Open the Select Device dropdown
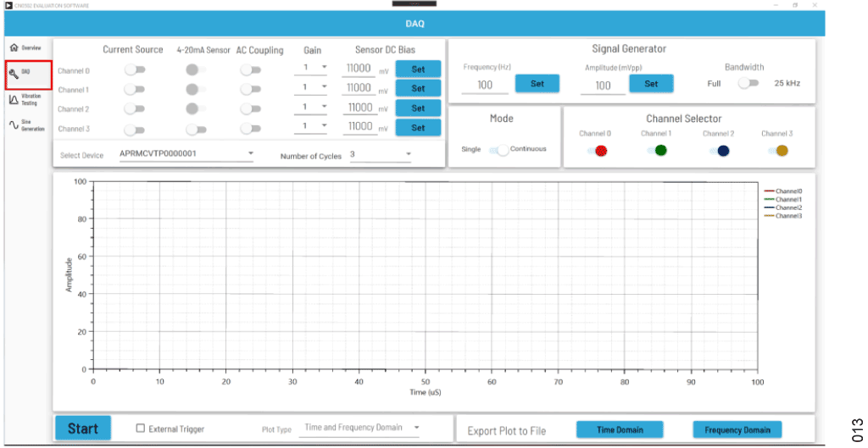Viewport: 868px width, 448px height. pyautogui.click(x=186, y=154)
